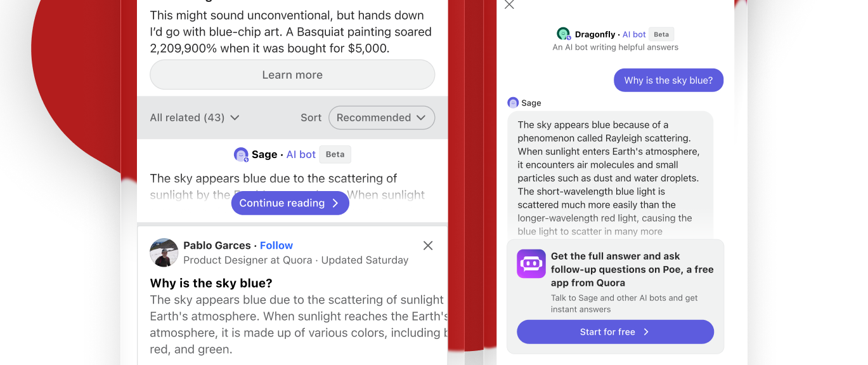Click the AI bot link beside Dragonfly
Screen dimensions: 868x365
click(634, 34)
